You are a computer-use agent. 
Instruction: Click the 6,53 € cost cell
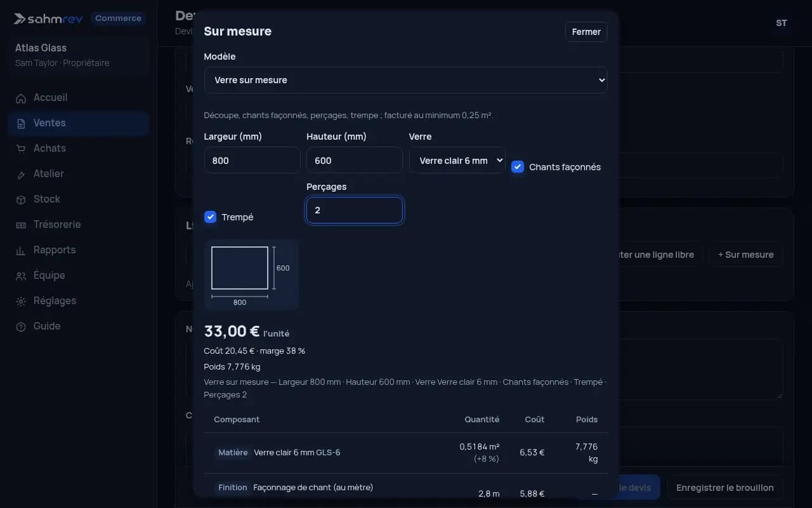[x=532, y=453]
